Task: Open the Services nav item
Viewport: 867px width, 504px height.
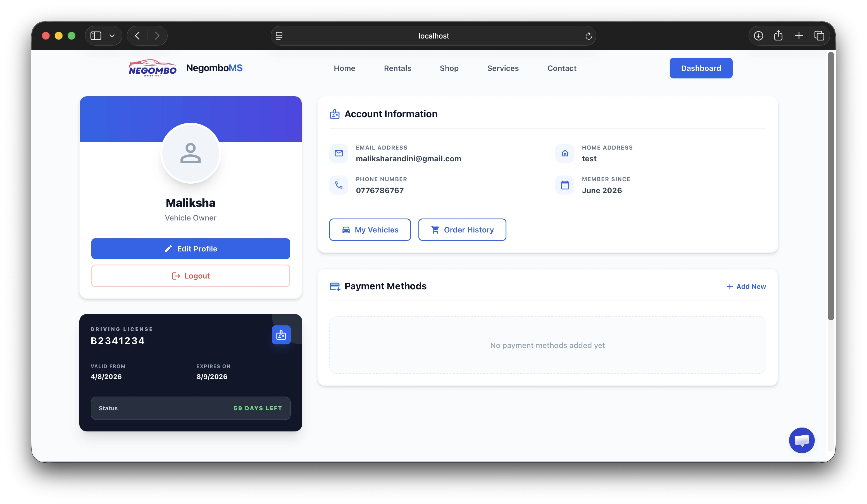Action: click(503, 68)
